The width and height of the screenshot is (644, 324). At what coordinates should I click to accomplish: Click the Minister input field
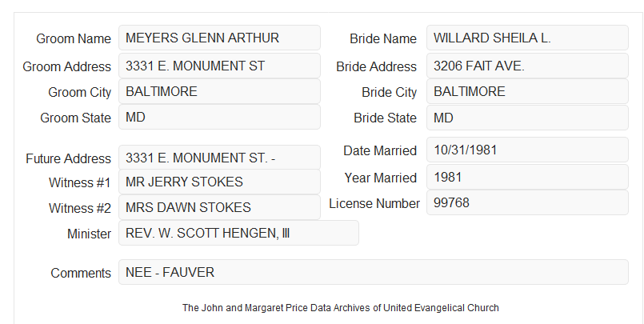[x=238, y=233]
